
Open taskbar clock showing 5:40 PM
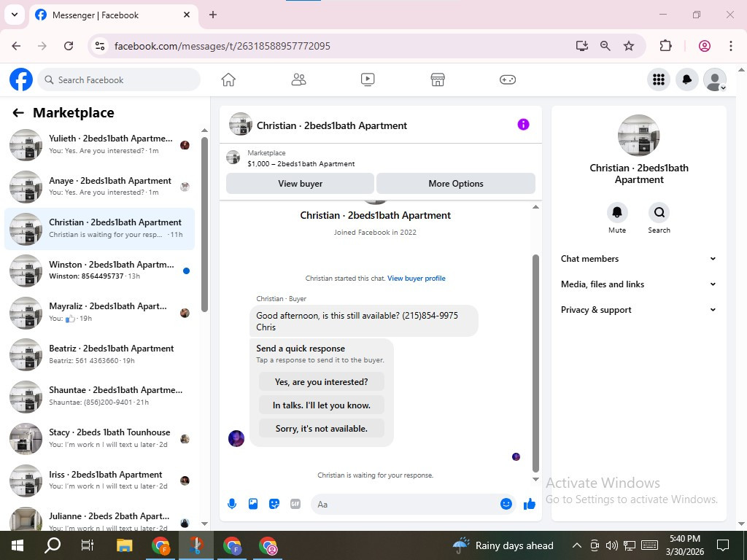[x=685, y=545]
